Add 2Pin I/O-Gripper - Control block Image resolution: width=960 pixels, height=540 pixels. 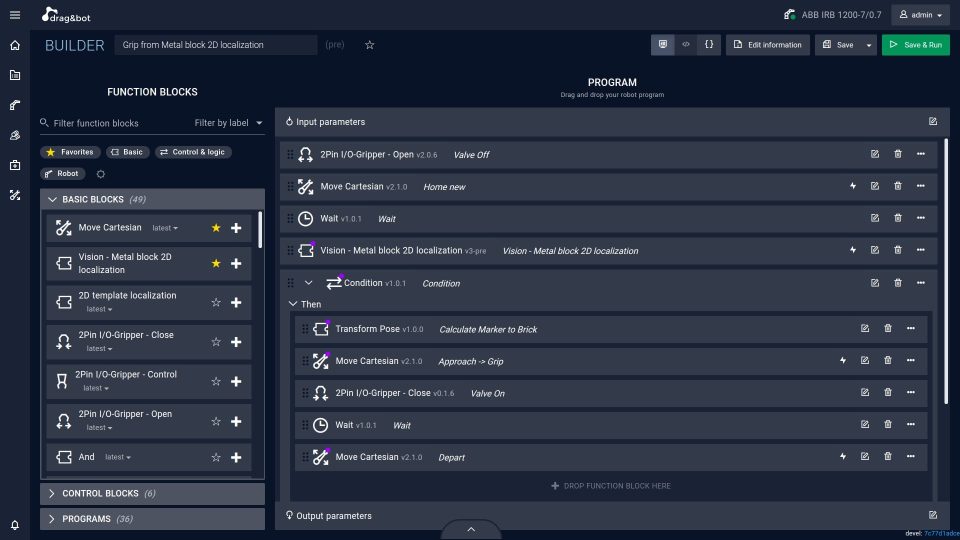click(236, 381)
